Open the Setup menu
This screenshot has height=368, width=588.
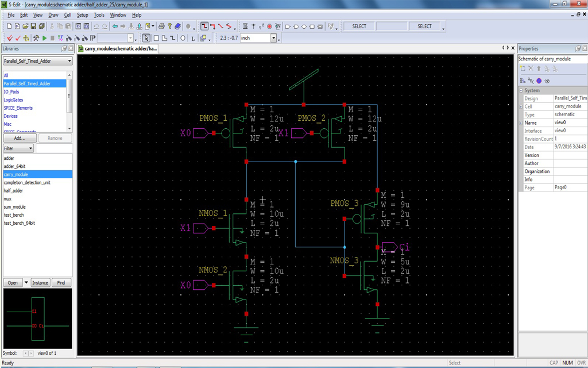click(x=82, y=15)
